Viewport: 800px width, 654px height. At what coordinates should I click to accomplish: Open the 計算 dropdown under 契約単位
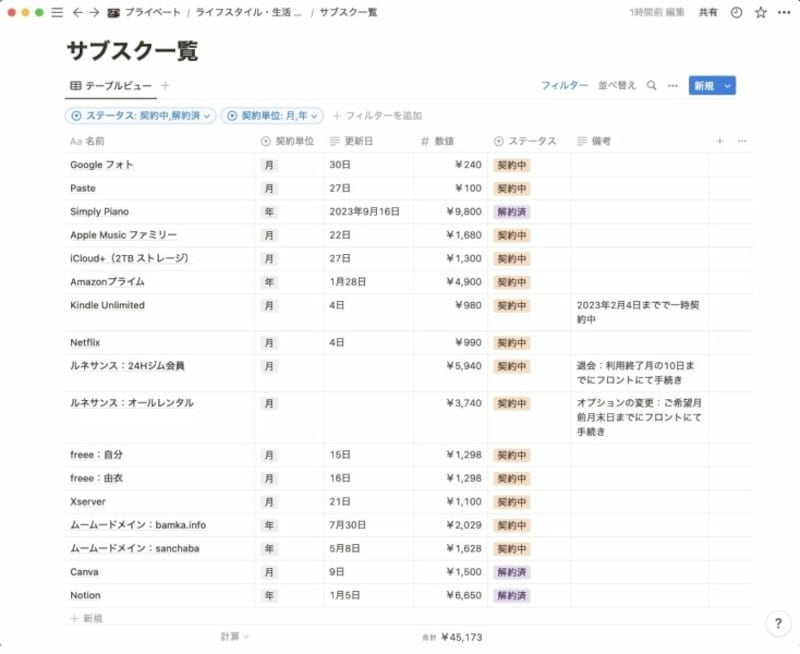pyautogui.click(x=235, y=636)
